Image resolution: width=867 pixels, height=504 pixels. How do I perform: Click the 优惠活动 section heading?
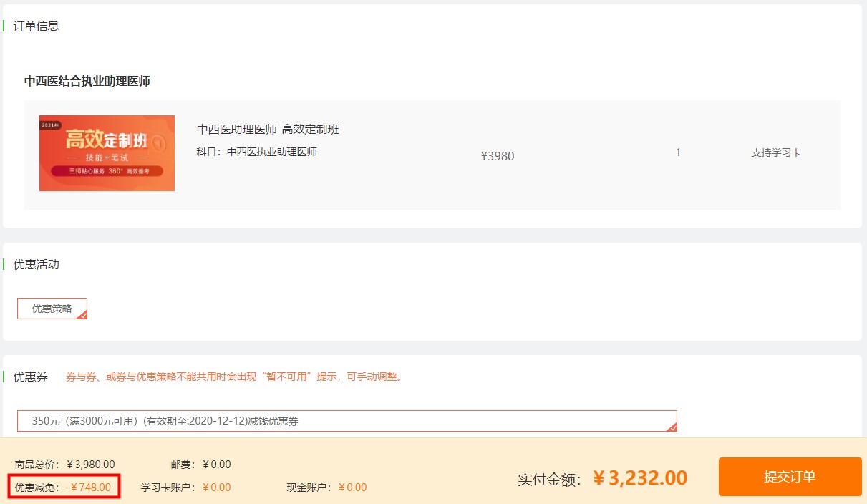36,264
